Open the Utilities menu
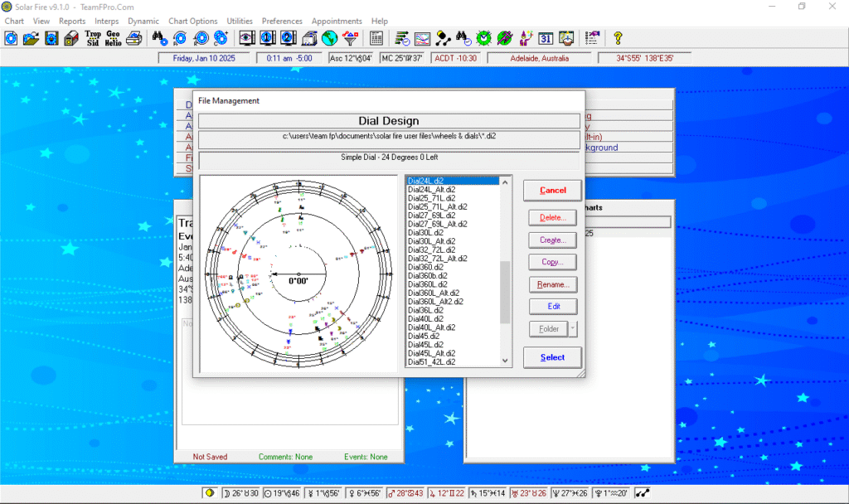The height and width of the screenshot is (504, 849). coord(240,21)
